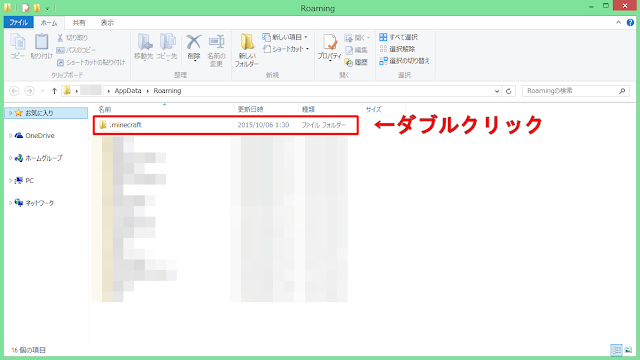
Task: Select the Cut scissors command
Action: click(x=72, y=38)
